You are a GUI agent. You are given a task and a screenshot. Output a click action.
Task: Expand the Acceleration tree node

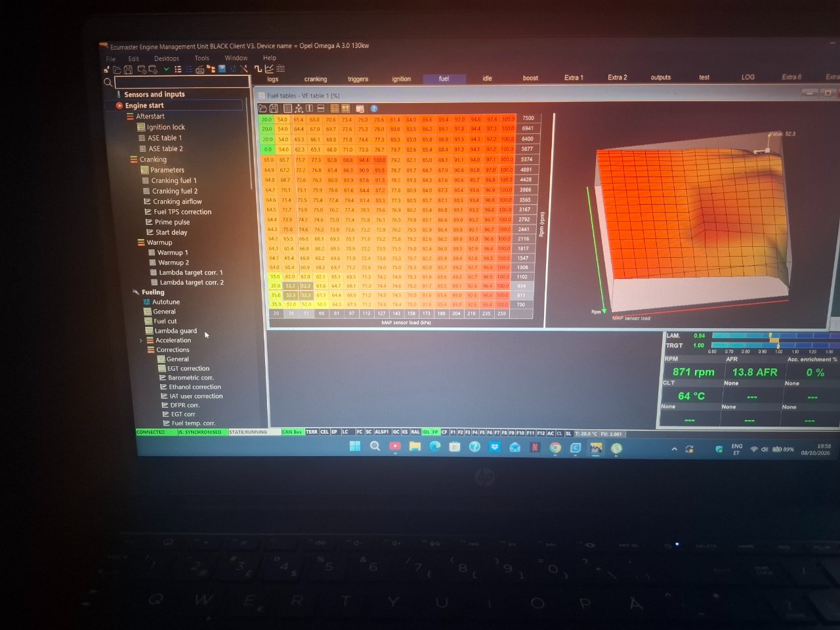point(140,341)
